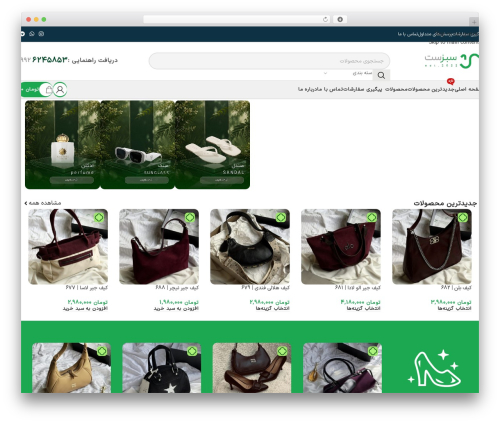
Task: Add bag 677 to cart
Action: (x=85, y=309)
